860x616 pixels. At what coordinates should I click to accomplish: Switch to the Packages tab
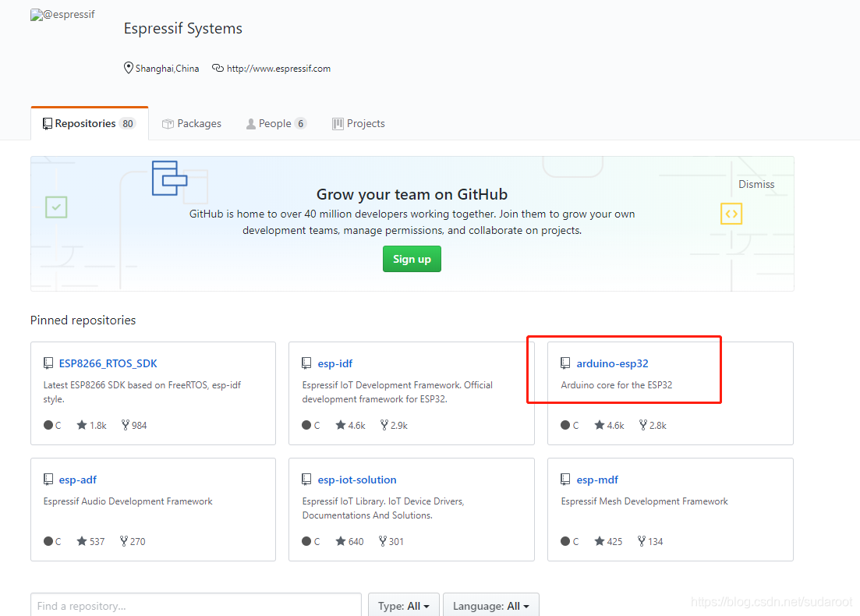[192, 123]
